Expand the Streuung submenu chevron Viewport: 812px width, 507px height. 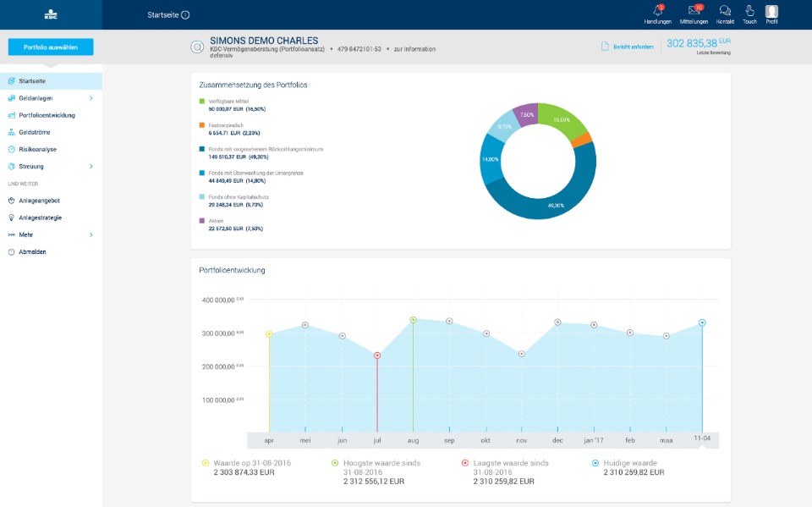click(x=91, y=167)
